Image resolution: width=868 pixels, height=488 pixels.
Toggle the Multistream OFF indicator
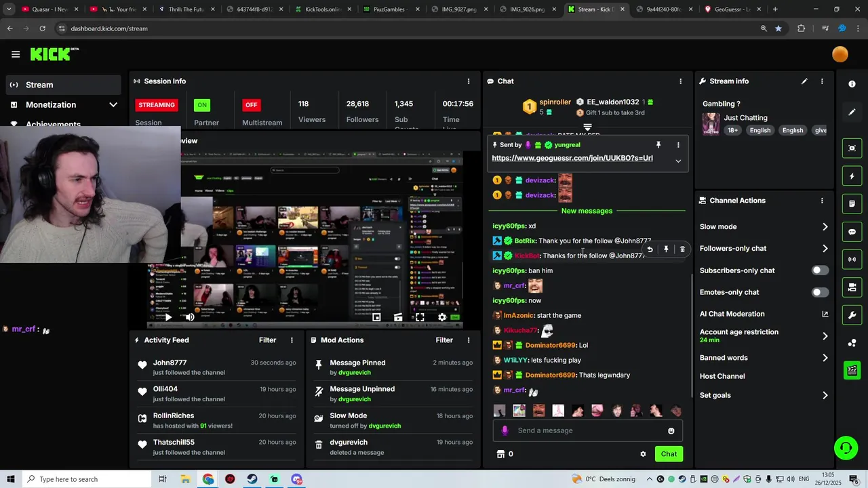pyautogui.click(x=252, y=105)
